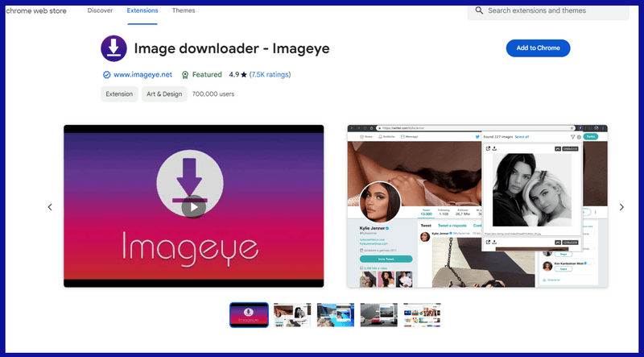The width and height of the screenshot is (644, 357).
Task: Open the Discover tab
Action: [x=101, y=10]
